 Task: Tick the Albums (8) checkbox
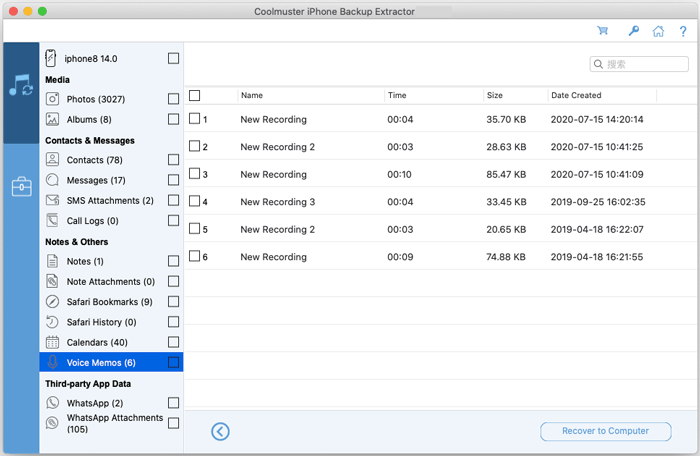(x=173, y=119)
